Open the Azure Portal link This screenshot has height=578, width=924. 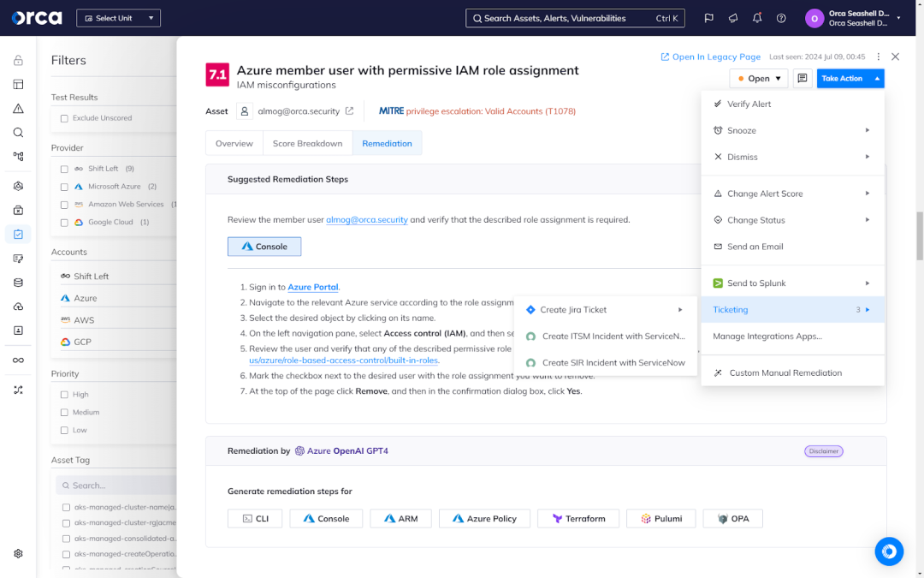point(313,287)
